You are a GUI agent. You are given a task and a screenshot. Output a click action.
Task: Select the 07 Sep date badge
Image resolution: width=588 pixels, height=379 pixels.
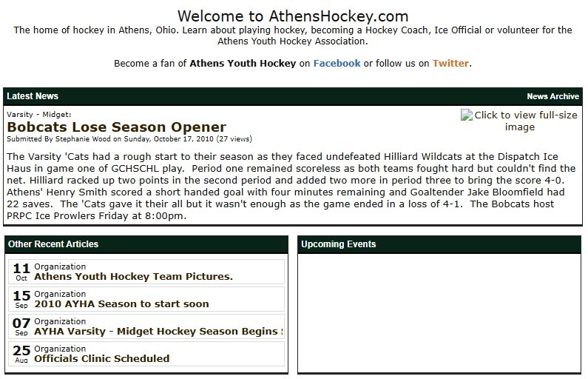[x=21, y=326]
